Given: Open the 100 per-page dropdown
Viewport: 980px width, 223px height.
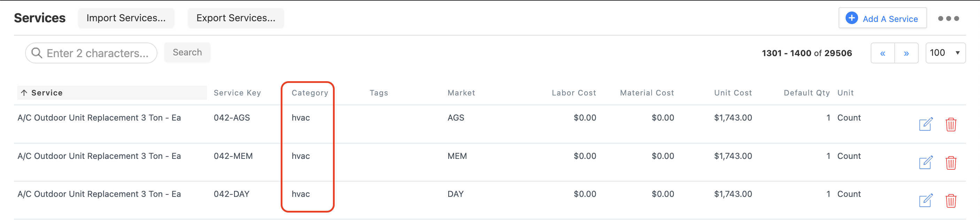Looking at the screenshot, I should click(x=946, y=53).
